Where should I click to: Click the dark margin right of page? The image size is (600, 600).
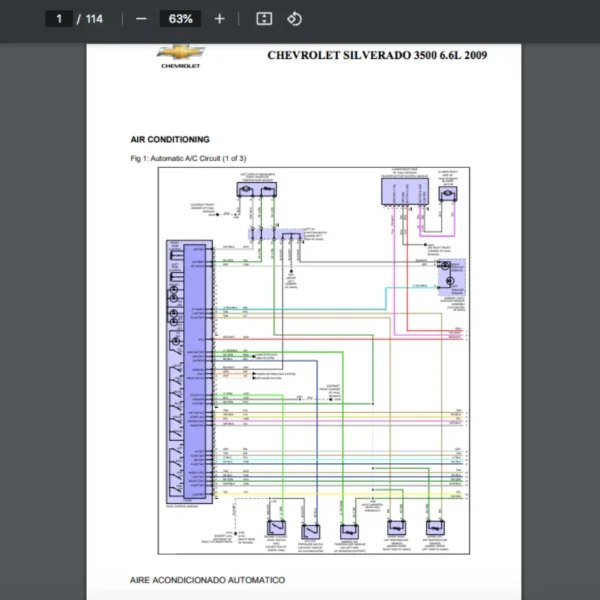click(x=558, y=300)
